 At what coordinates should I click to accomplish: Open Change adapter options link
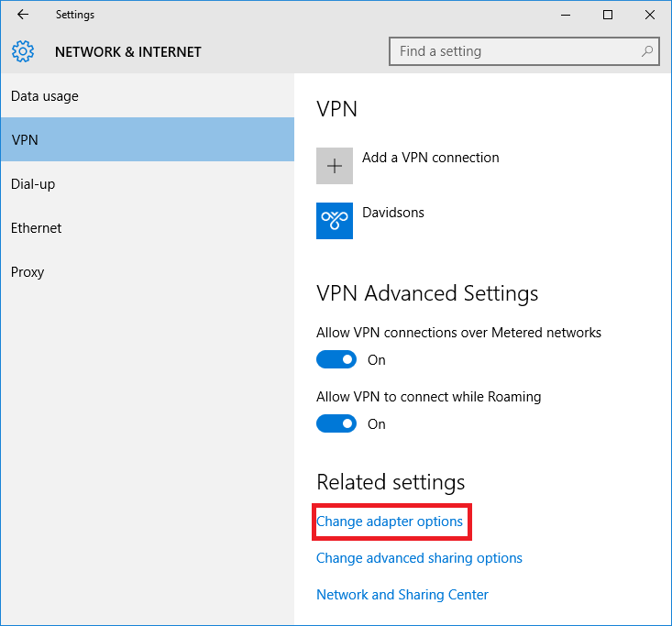pos(390,522)
